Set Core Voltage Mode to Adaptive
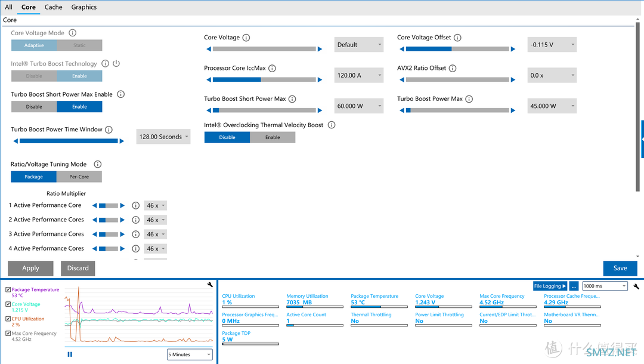This screenshot has height=364, width=644. pos(34,45)
